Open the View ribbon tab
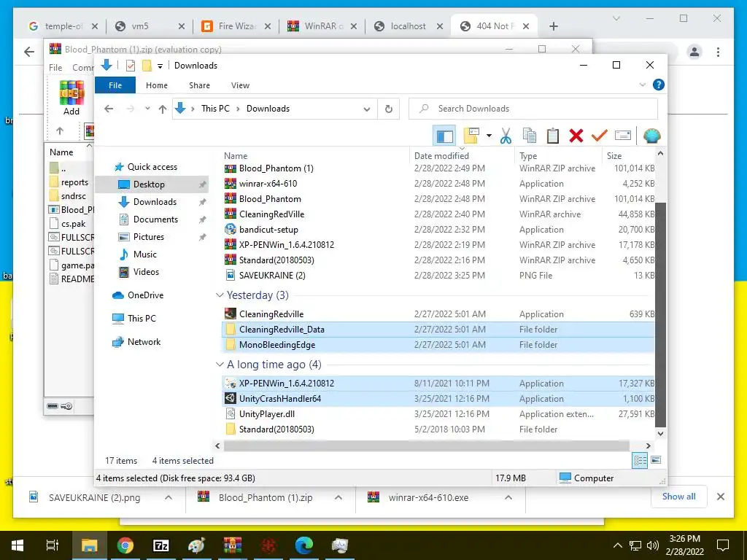Viewport: 747px width, 560px height. tap(240, 85)
